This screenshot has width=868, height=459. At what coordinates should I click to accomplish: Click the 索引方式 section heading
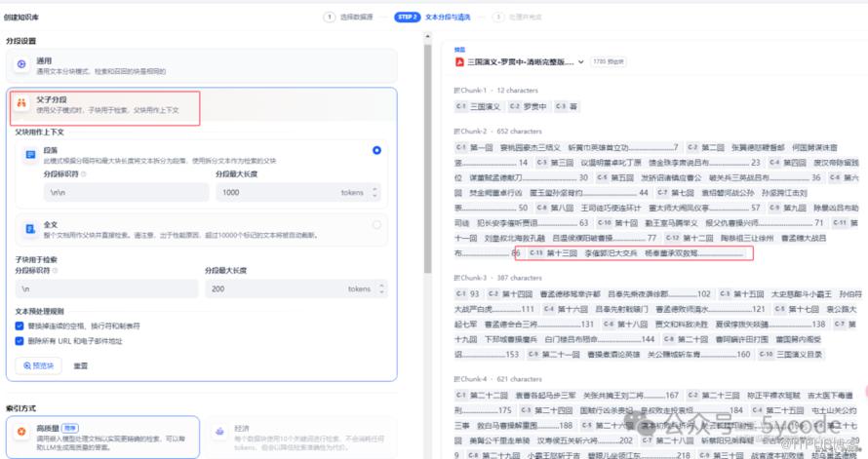click(x=21, y=408)
